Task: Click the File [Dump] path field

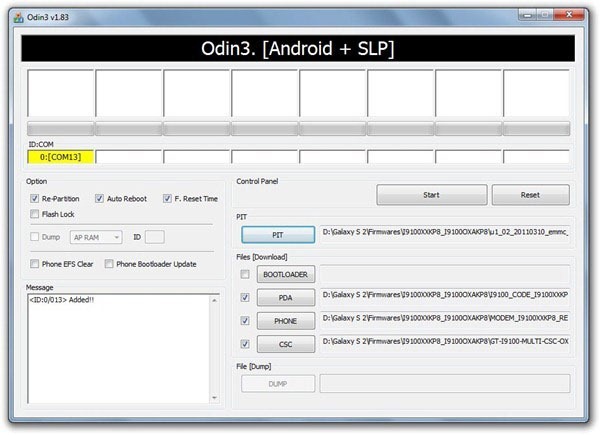Action: (x=445, y=384)
